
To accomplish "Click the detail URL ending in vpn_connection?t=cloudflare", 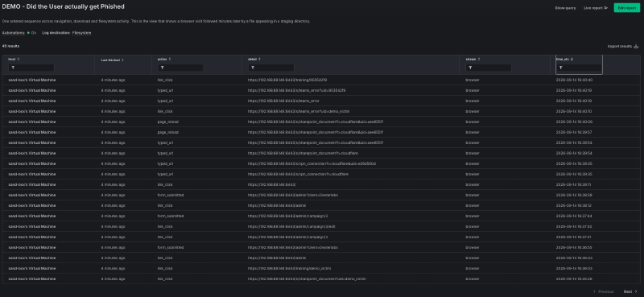I will click(x=298, y=174).
